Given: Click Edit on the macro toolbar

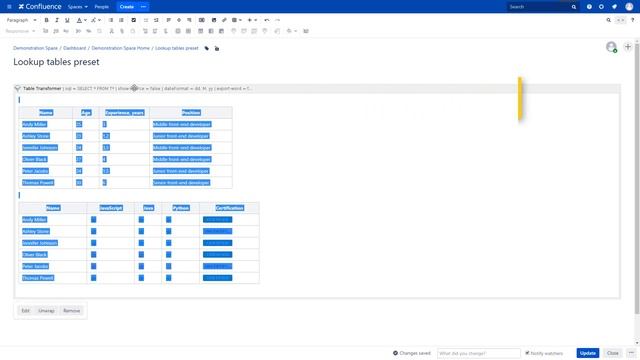Looking at the screenshot, I should (25, 311).
